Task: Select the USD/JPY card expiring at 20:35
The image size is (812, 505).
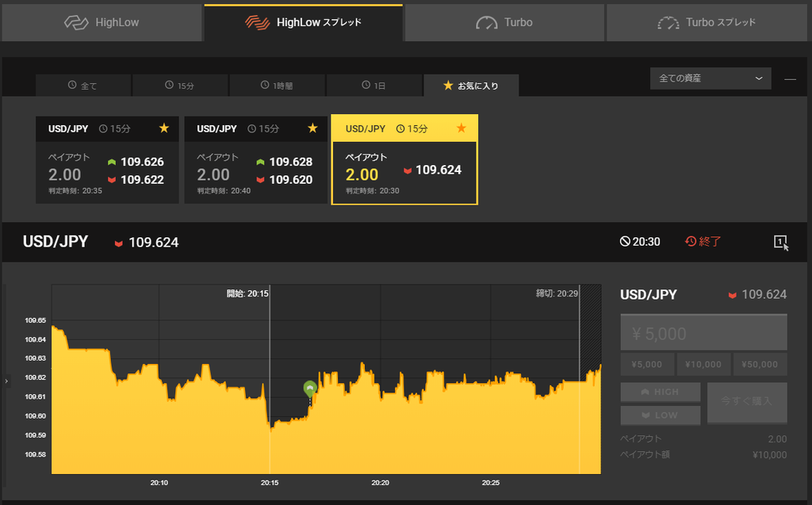Action: 107,160
